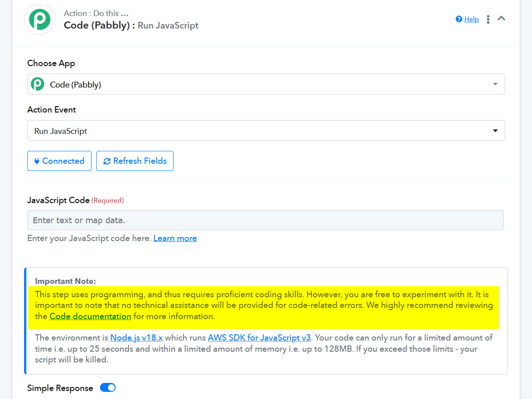The width and height of the screenshot is (532, 399).
Task: Click the Pabbly icon in the Choose App field
Action: (x=37, y=84)
